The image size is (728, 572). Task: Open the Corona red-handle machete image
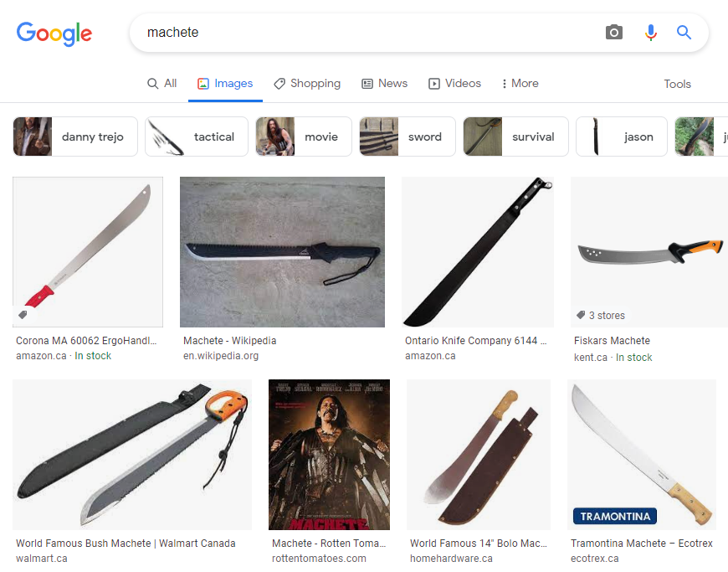point(88,252)
